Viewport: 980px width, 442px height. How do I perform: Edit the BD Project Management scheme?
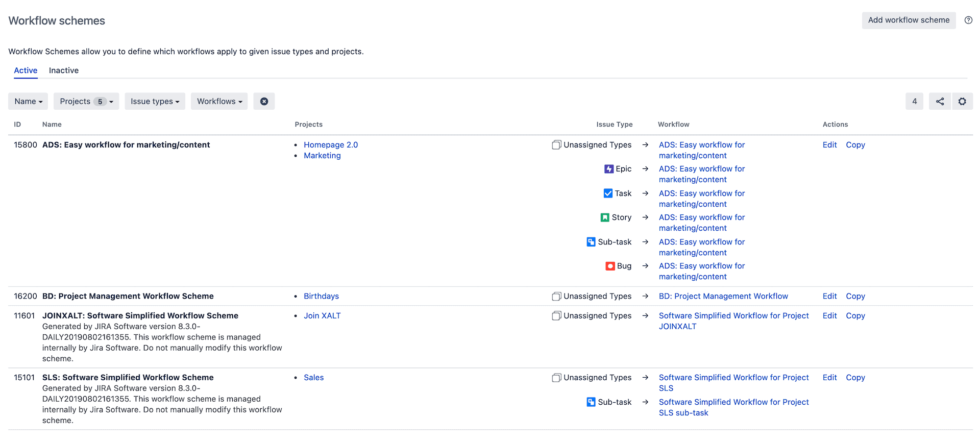click(x=829, y=296)
